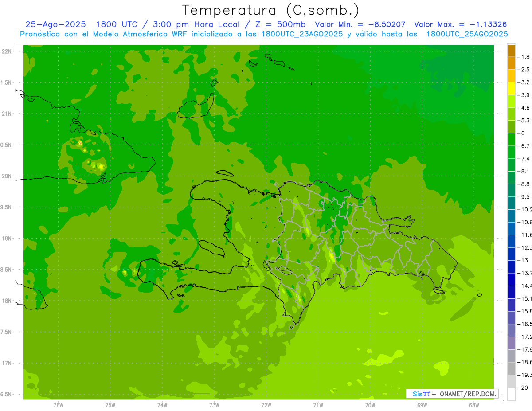The height and width of the screenshot is (411, 532).
Task: Click the '70W' longitude label
Action: pos(370,405)
